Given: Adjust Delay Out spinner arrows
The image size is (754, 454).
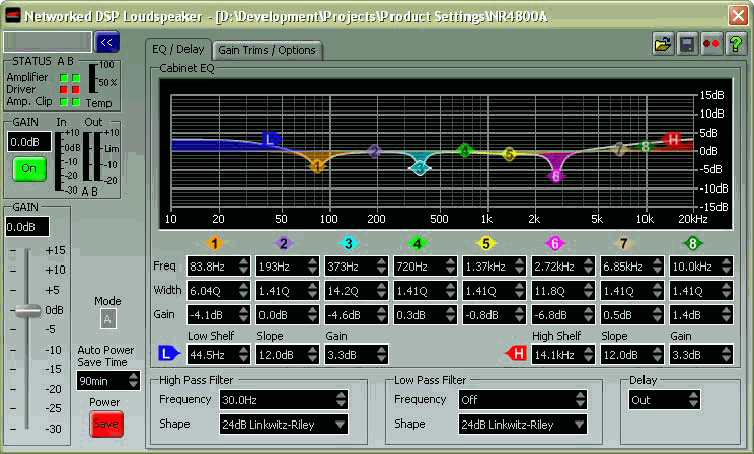Looking at the screenshot, I should 693,400.
